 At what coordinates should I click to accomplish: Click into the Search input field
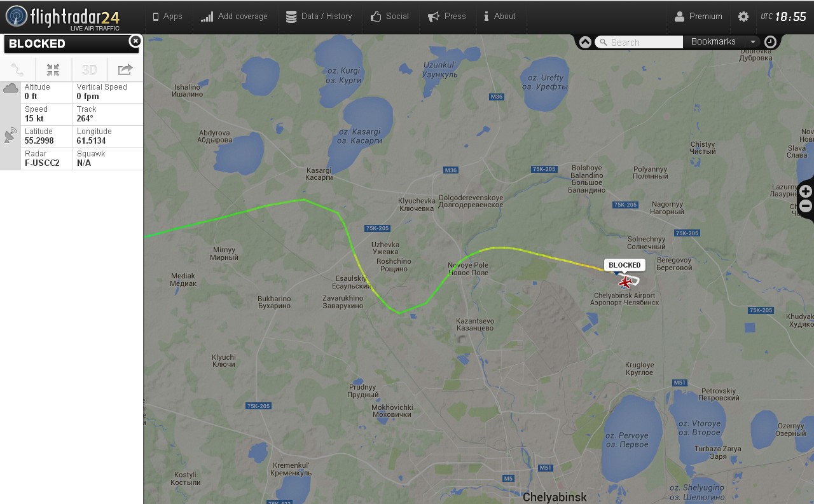639,42
